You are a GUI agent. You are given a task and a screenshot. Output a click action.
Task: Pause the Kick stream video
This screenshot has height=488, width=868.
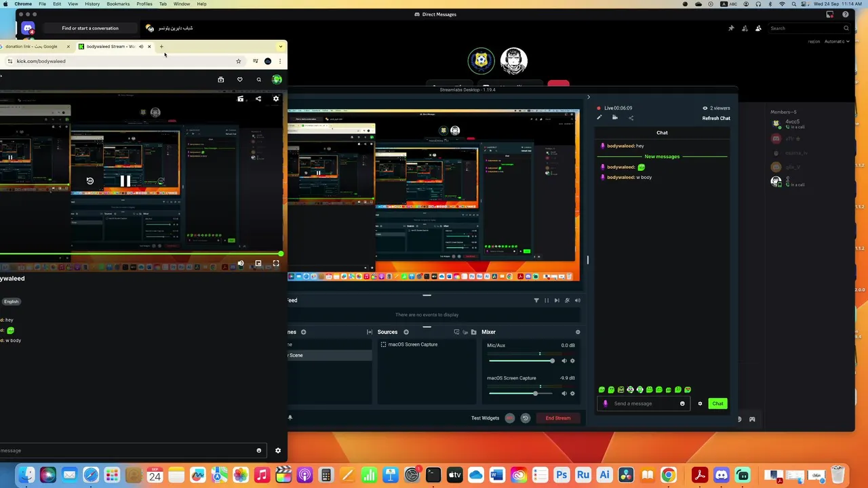(x=125, y=181)
